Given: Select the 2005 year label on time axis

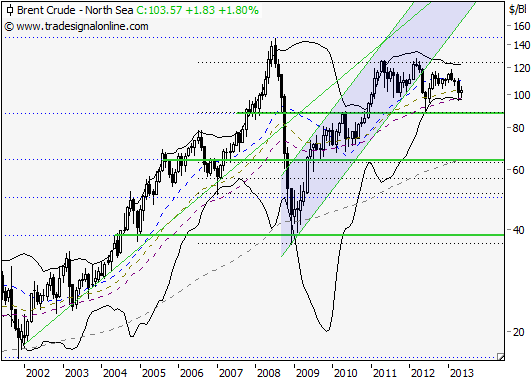Looking at the screenshot, I should click(x=154, y=373).
